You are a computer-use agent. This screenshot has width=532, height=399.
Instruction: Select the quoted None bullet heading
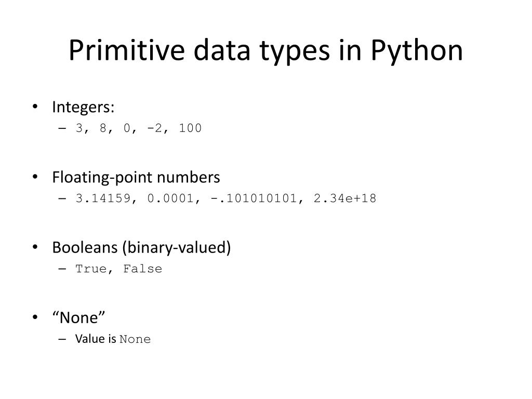(x=79, y=318)
